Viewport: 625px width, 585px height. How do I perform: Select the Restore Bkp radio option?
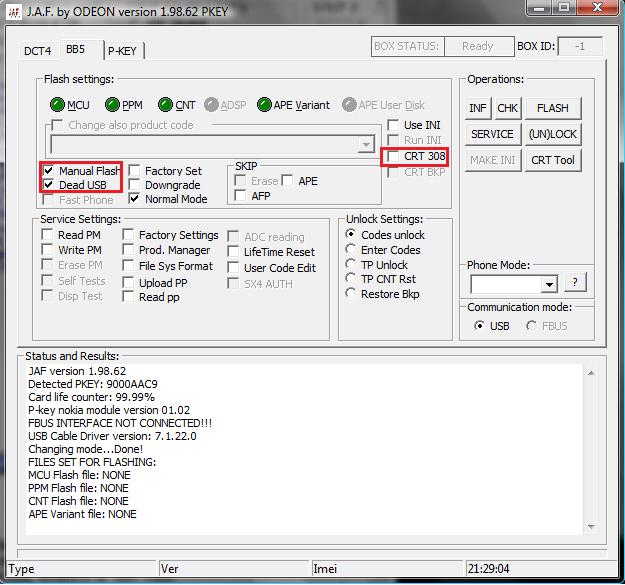click(x=351, y=293)
